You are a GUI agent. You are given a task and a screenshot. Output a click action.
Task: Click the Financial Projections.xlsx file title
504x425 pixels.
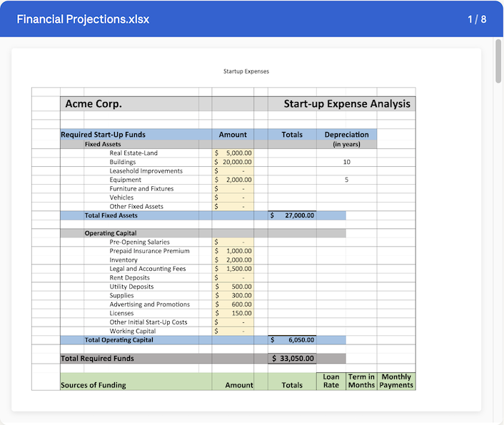coord(83,19)
